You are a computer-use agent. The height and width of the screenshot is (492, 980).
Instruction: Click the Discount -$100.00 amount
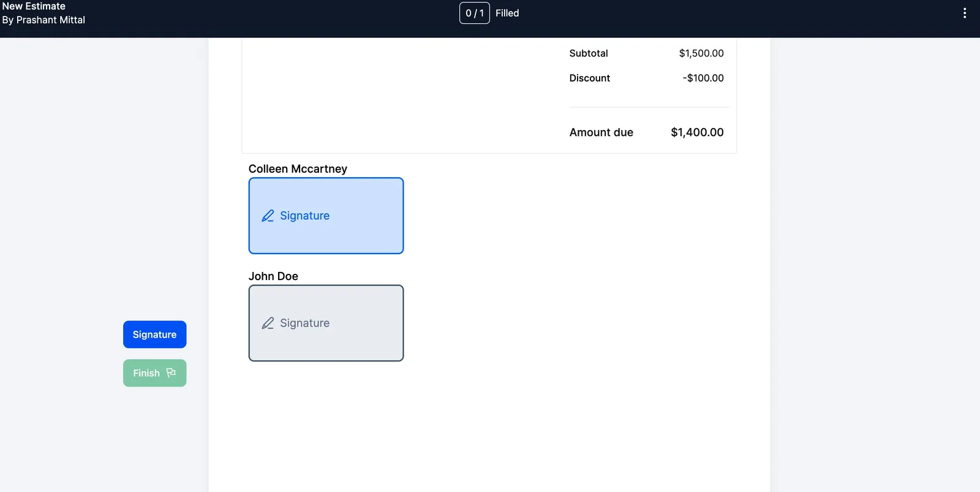click(x=703, y=78)
